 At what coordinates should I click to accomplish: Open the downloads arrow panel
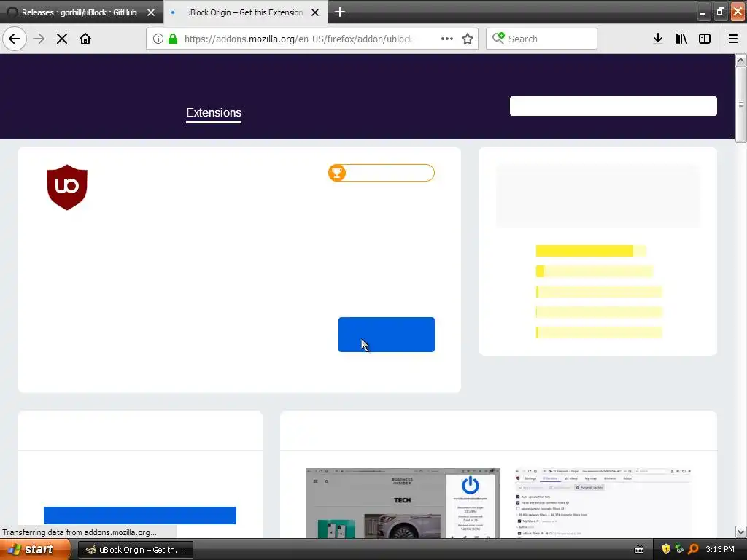658,39
